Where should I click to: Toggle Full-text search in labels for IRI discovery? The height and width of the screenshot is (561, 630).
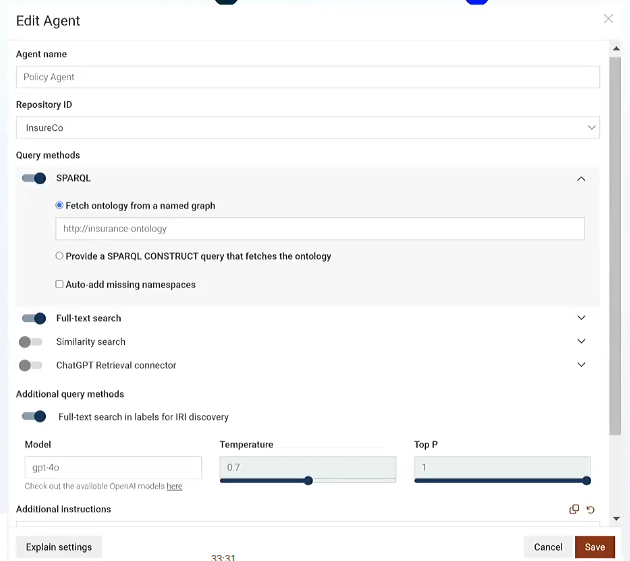coord(34,416)
